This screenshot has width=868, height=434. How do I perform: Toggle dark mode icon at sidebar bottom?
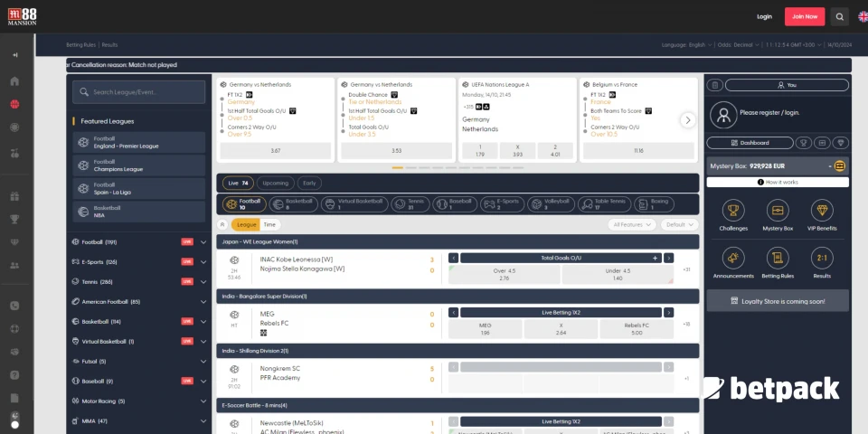[x=15, y=420]
